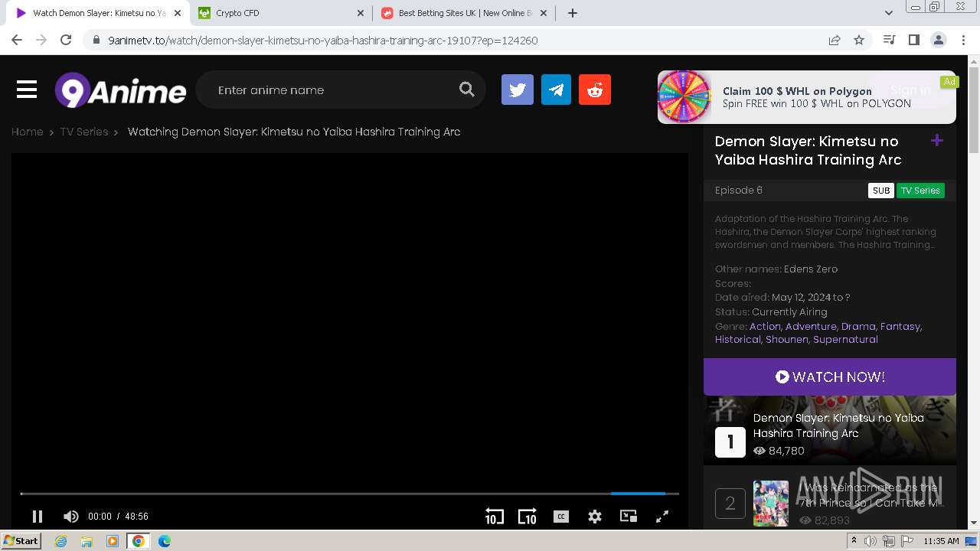The image size is (980, 551).
Task: Pause the video playback
Action: pyautogui.click(x=38, y=517)
